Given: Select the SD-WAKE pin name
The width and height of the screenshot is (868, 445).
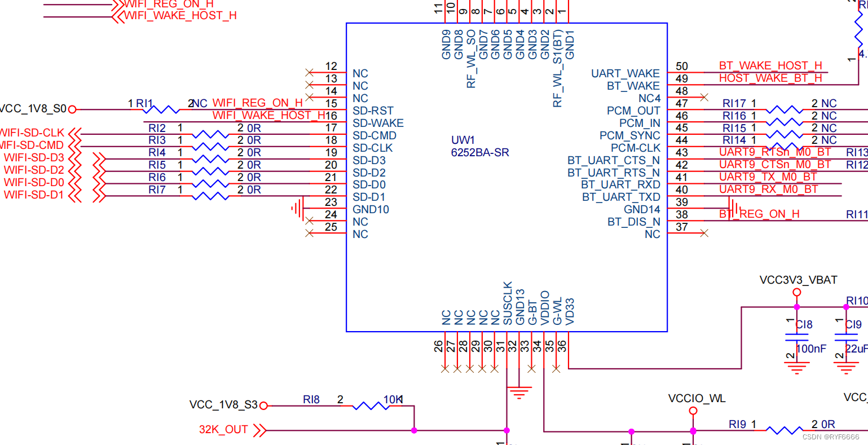Looking at the screenshot, I should (378, 124).
